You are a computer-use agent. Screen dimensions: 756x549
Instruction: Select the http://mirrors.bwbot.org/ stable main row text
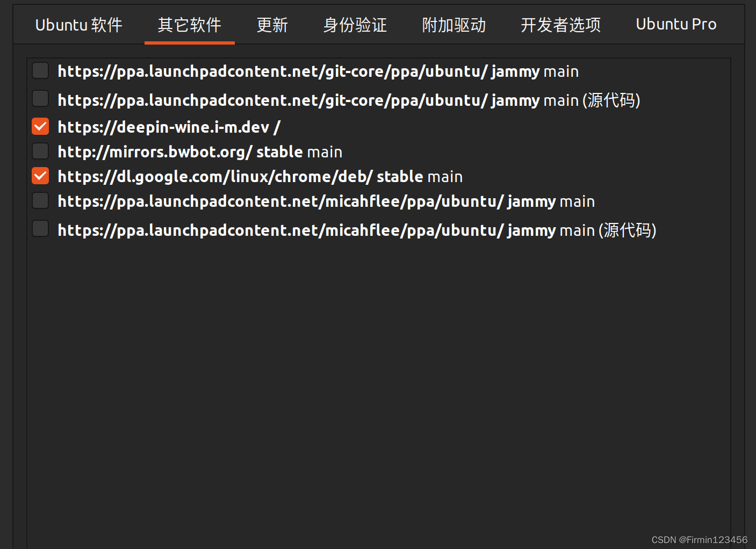click(200, 152)
